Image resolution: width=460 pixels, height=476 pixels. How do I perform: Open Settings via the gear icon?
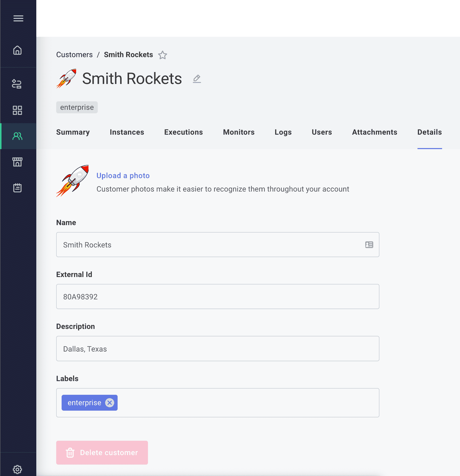pyautogui.click(x=17, y=469)
